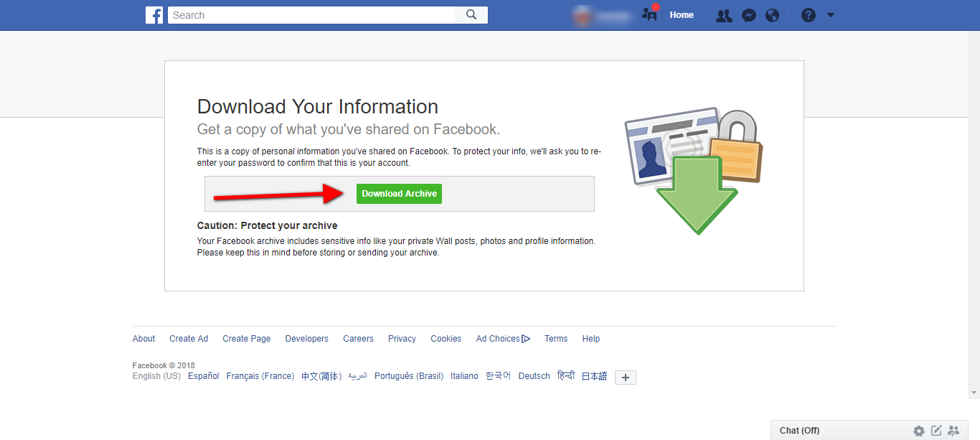The image size is (980, 440).
Task: Switch language to Português (Brasil)
Action: tap(409, 376)
